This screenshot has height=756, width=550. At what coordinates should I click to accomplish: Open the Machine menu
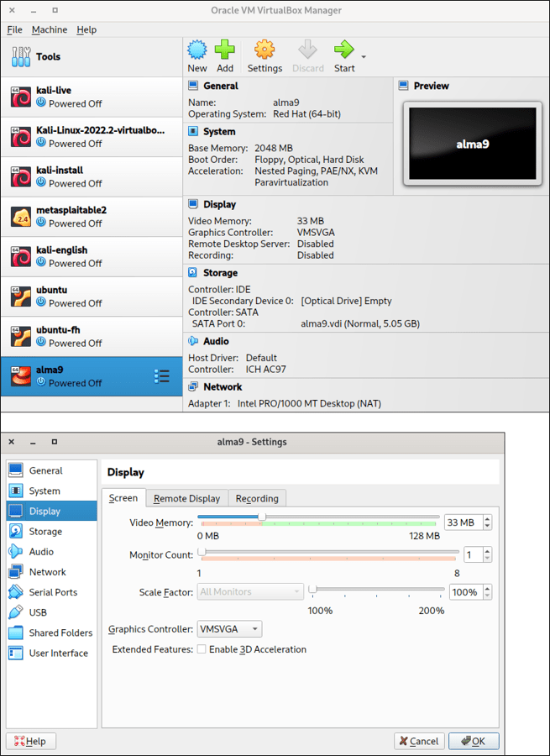[x=50, y=30]
